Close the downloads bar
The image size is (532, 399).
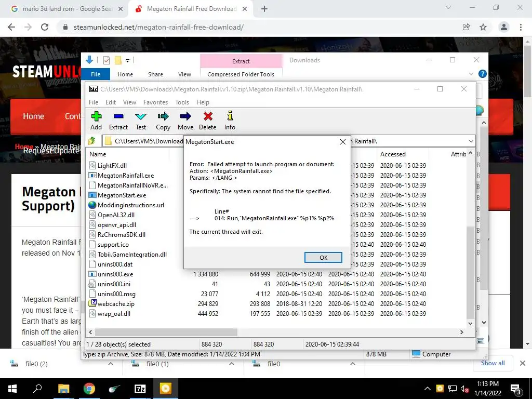(523, 363)
